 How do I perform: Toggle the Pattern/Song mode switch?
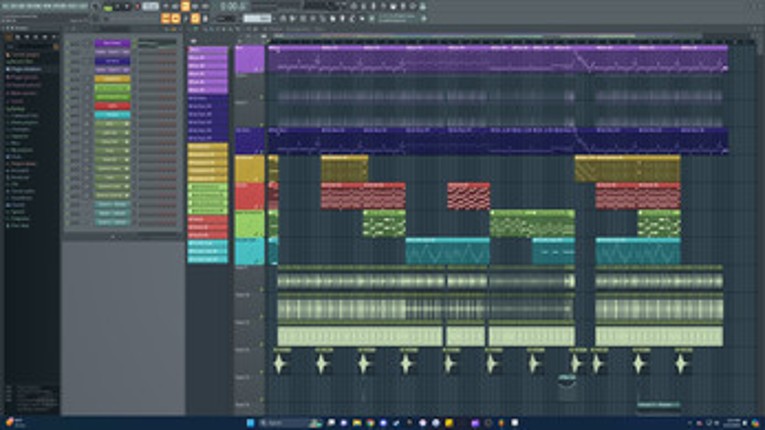(x=106, y=7)
